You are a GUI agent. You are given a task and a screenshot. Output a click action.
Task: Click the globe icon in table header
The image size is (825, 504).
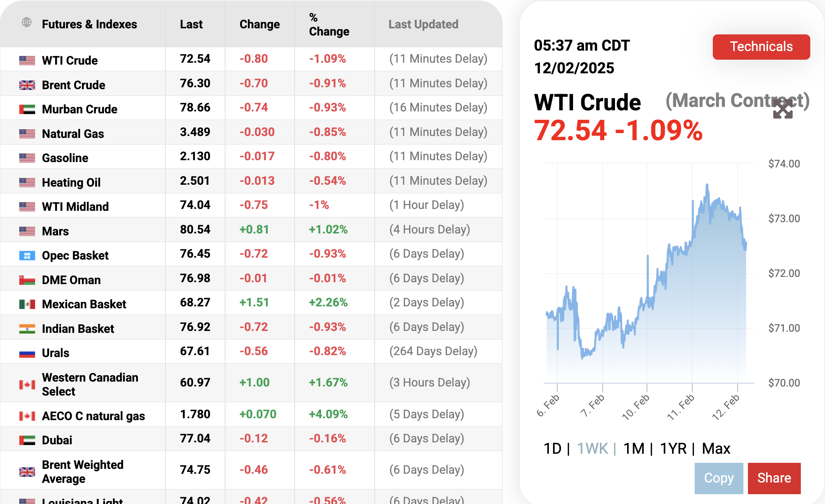(x=26, y=22)
